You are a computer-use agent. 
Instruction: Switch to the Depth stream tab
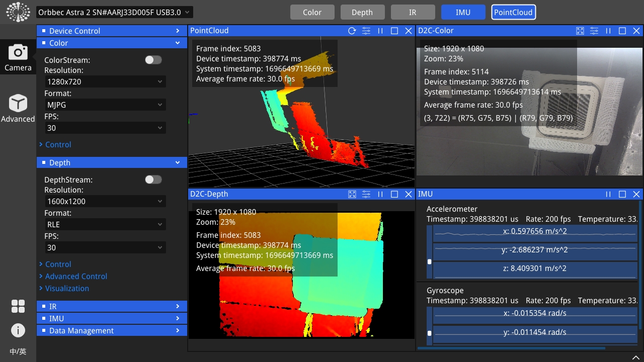pyautogui.click(x=362, y=13)
